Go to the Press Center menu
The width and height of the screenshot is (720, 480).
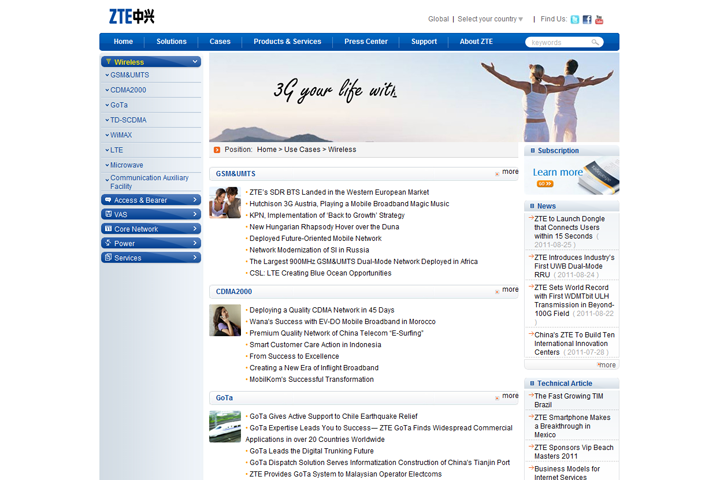[366, 42]
